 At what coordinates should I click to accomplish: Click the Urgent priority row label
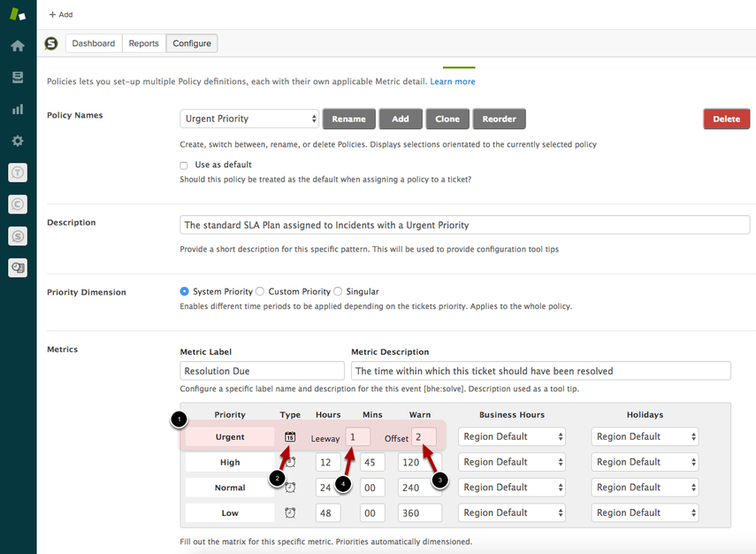pos(230,436)
